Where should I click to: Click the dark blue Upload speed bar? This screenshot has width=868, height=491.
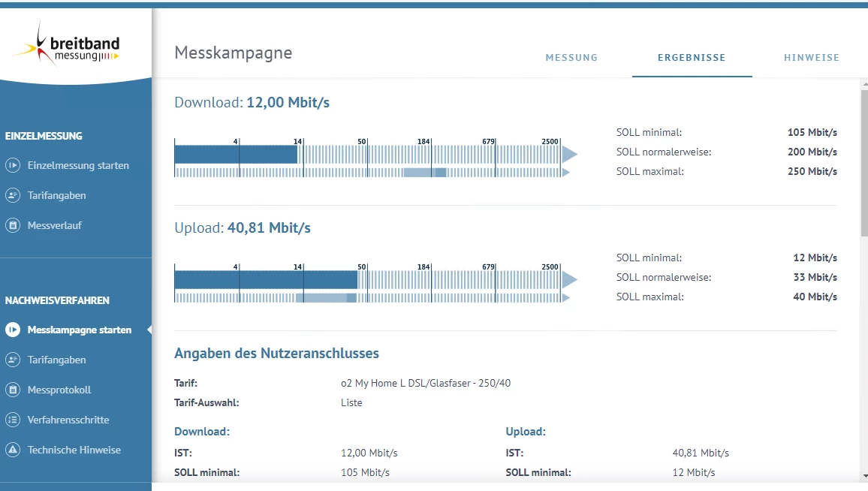click(266, 279)
